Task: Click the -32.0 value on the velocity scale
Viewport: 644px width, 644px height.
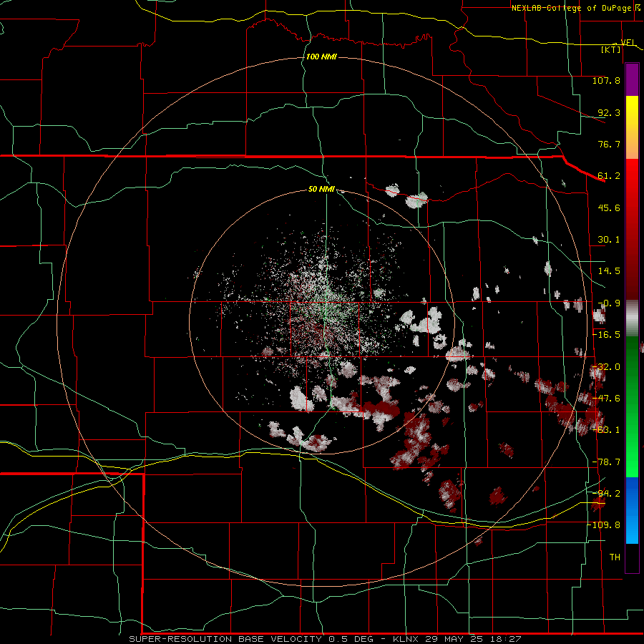Action: (x=606, y=367)
